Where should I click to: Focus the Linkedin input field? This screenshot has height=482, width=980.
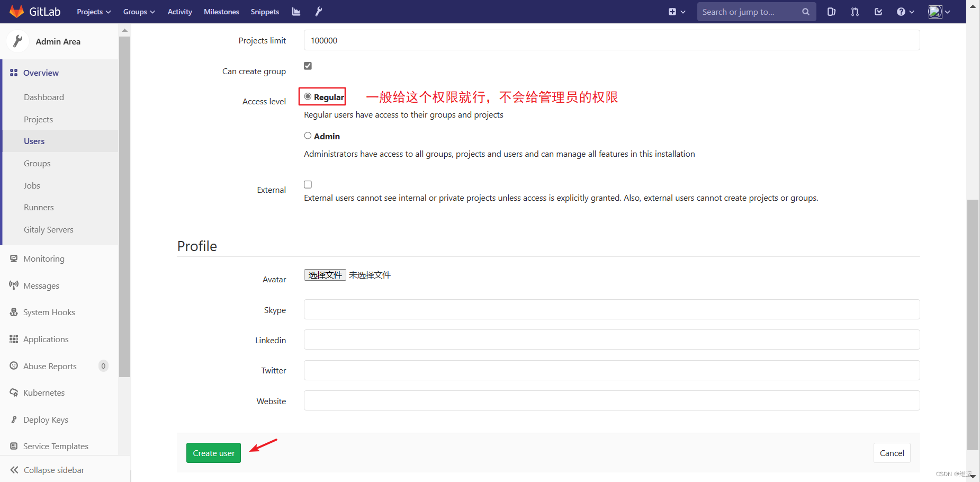pyautogui.click(x=612, y=340)
